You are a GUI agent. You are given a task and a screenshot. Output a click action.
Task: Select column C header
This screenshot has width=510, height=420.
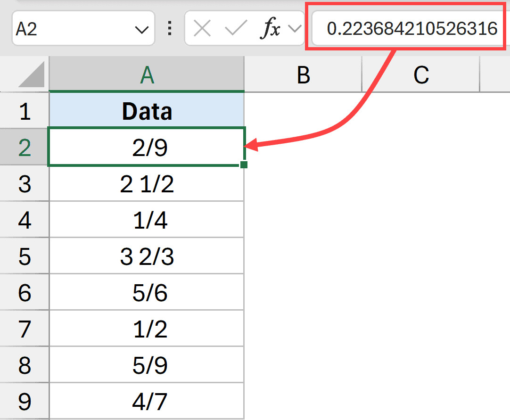(x=420, y=74)
